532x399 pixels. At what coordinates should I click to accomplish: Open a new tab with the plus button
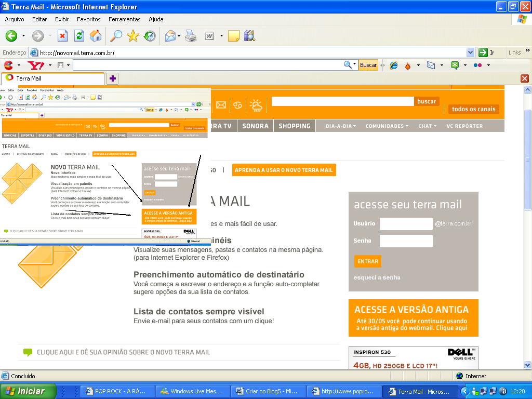pos(113,79)
